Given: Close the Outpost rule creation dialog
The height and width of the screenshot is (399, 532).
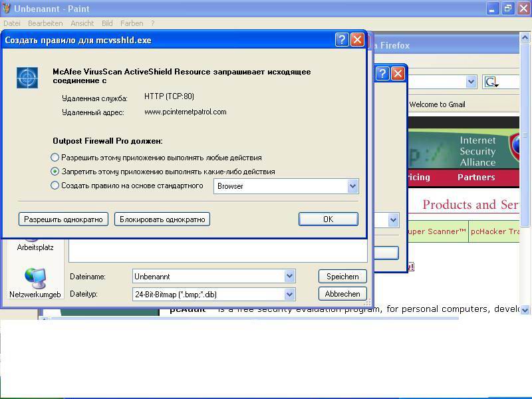Looking at the screenshot, I should pyautogui.click(x=357, y=40).
